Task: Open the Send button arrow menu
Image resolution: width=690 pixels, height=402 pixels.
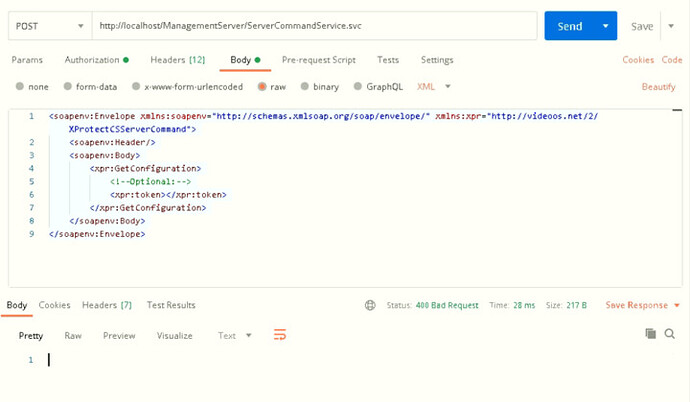Action: (605, 26)
